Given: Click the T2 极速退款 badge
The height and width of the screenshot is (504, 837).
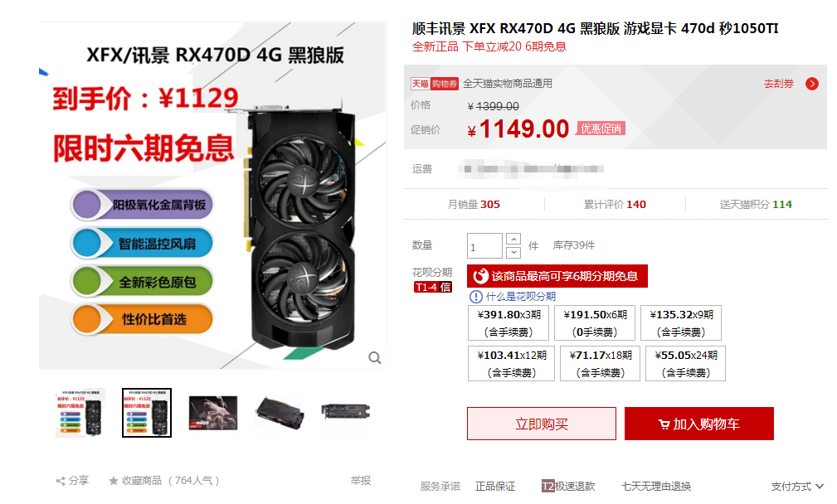Looking at the screenshot, I should point(568,487).
